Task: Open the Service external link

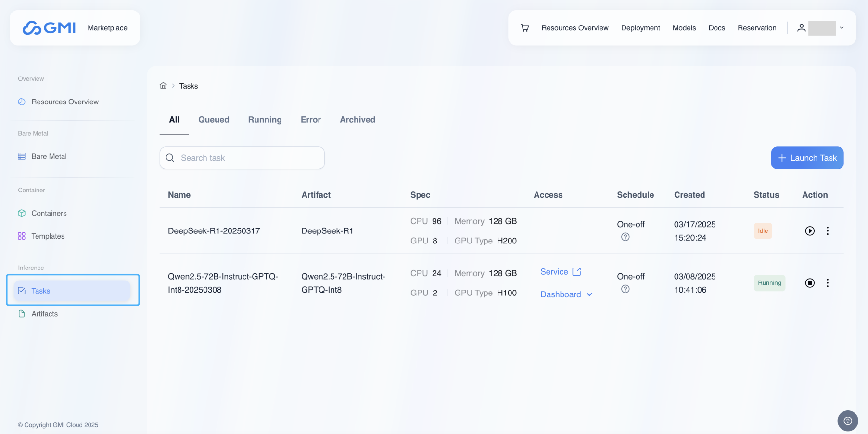Action: tap(561, 272)
